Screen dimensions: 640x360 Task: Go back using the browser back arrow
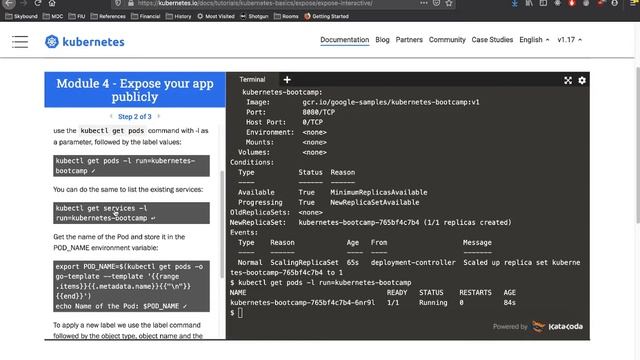[9, 3]
